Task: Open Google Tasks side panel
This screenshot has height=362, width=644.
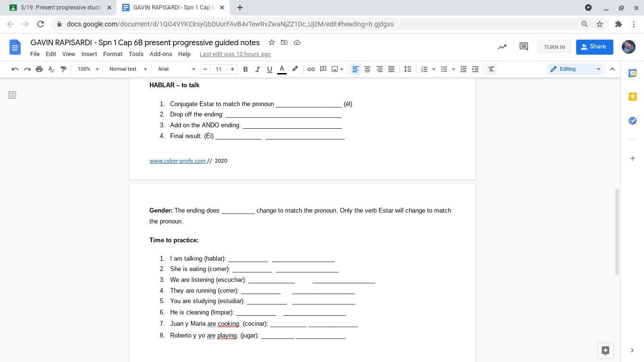Action: [633, 121]
